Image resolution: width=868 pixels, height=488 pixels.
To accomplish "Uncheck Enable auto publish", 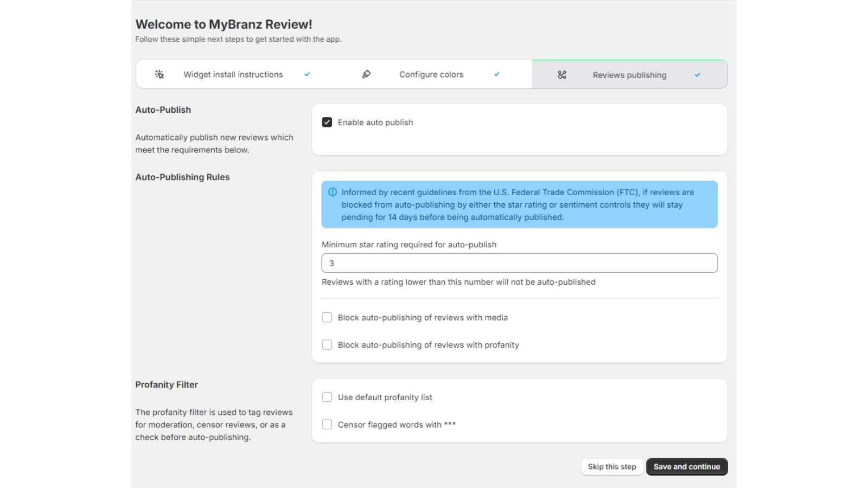I will point(327,123).
